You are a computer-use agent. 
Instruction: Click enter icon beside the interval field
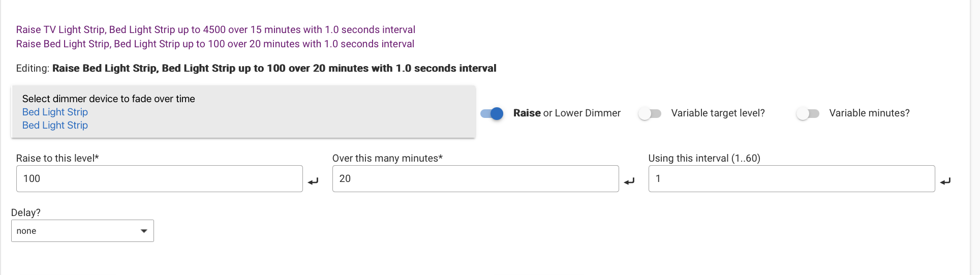[x=945, y=181]
